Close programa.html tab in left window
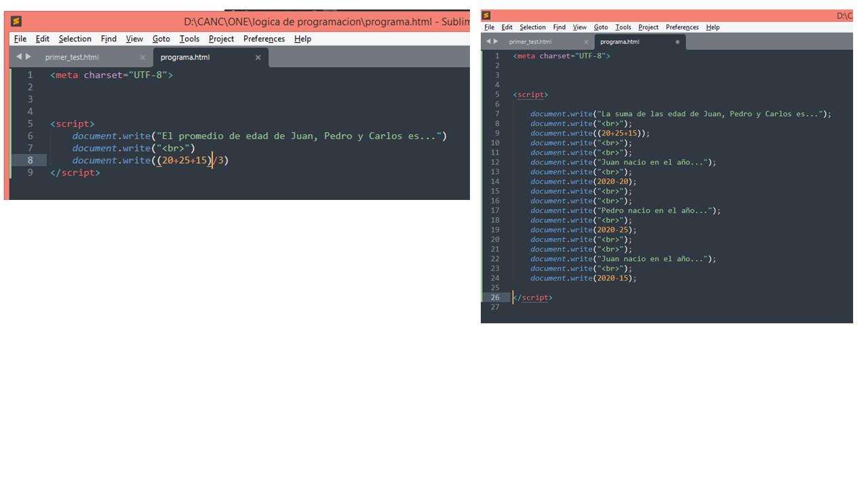The height and width of the screenshot is (488, 868). [x=258, y=58]
